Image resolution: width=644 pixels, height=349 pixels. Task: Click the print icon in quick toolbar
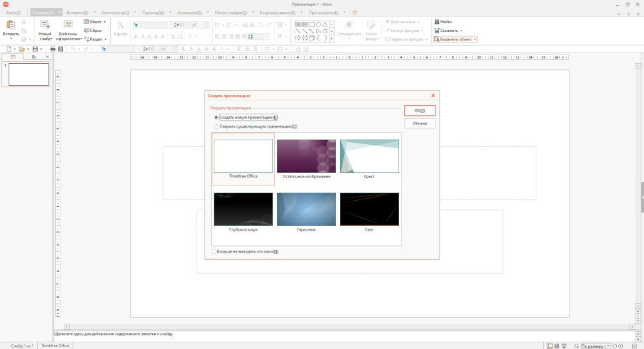(53, 49)
